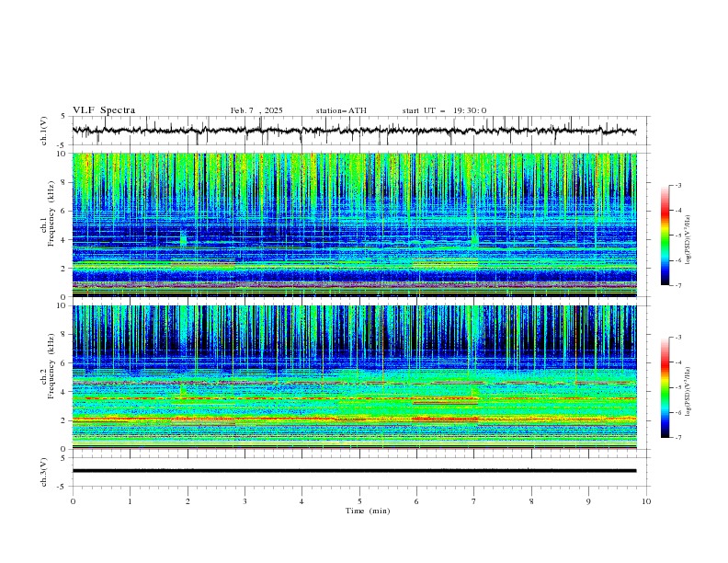Click the ch.1 color bar "-3" tick label

677,185
